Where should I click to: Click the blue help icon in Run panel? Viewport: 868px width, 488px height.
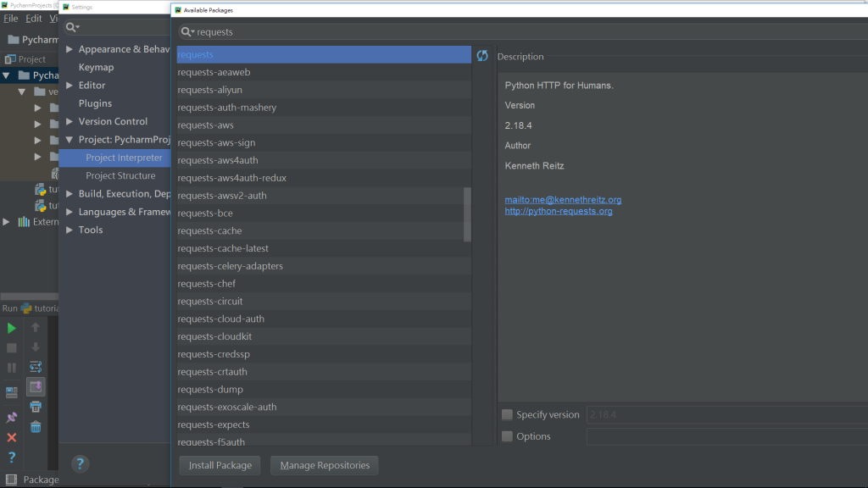coord(11,457)
